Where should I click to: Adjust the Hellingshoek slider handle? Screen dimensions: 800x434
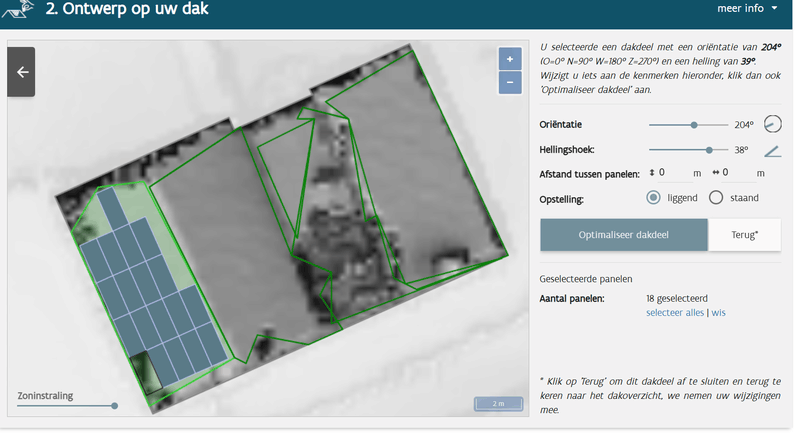[709, 150]
